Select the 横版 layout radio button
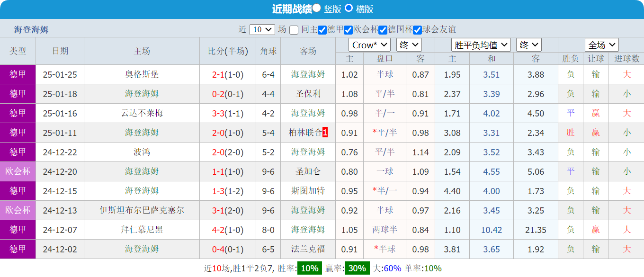Image resolution: width=644 pixels, height=277 pixels. click(x=349, y=8)
